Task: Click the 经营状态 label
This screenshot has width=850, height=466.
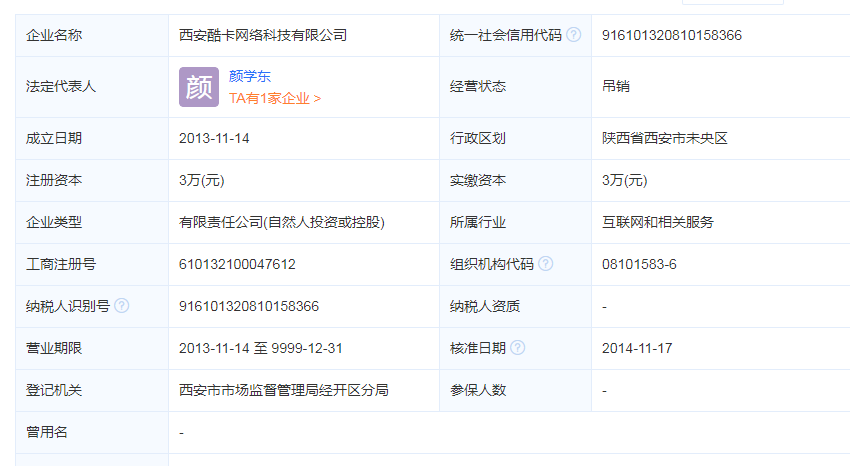Action: point(478,87)
